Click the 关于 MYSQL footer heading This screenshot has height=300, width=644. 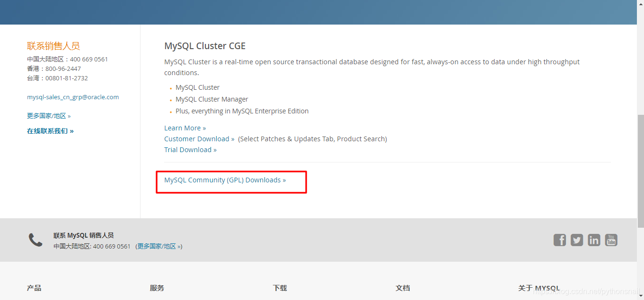click(539, 288)
